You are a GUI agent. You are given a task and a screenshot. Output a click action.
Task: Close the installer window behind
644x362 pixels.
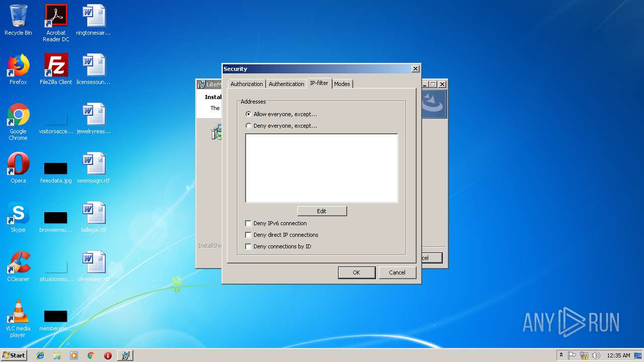(442, 84)
